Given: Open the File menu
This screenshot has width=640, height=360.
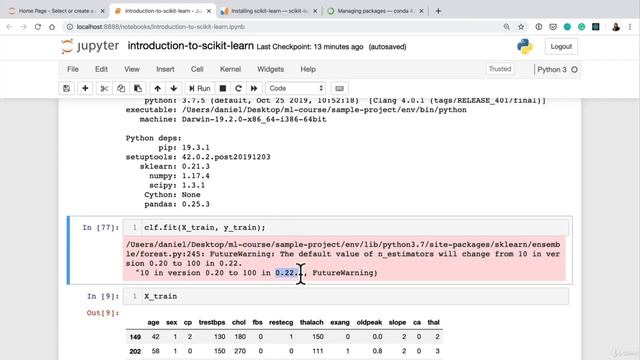Looking at the screenshot, I should [x=73, y=69].
